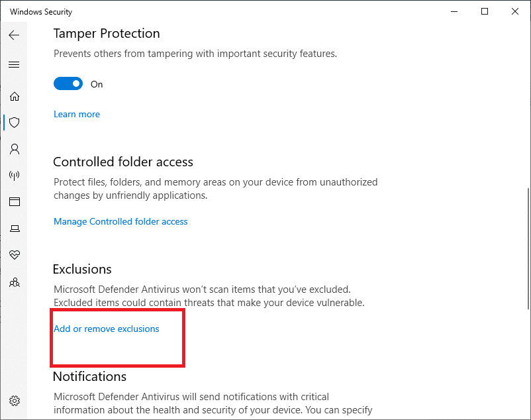Open Family options icon
531x420 pixels.
click(14, 282)
